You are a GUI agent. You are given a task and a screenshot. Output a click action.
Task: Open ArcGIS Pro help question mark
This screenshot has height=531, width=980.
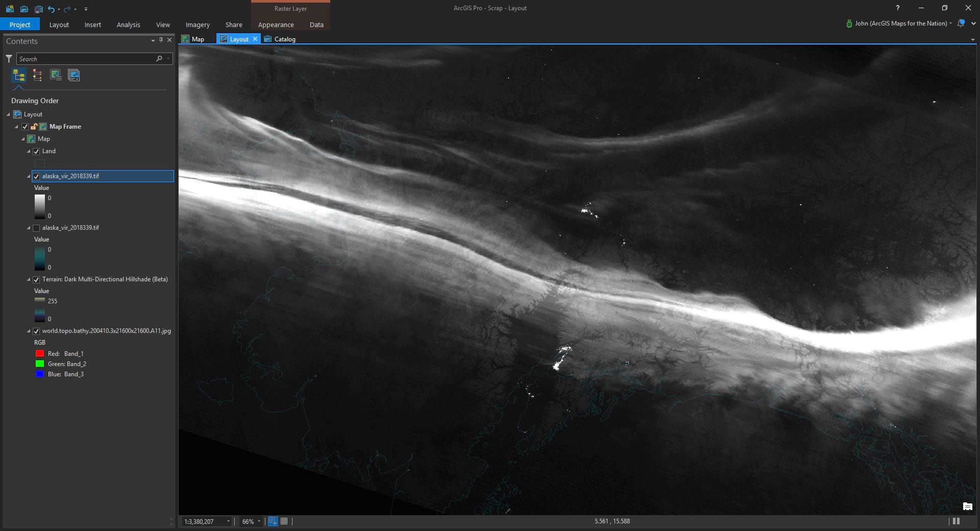pyautogui.click(x=898, y=8)
